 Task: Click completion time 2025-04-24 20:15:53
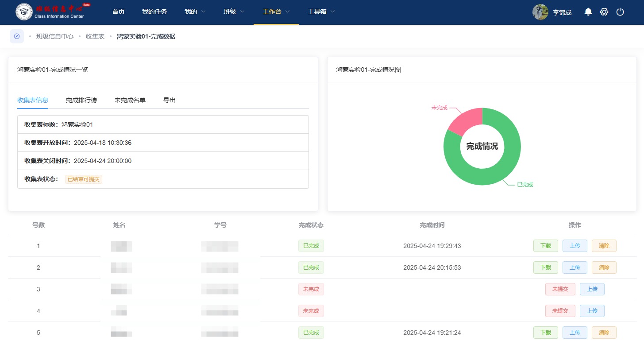432,267
